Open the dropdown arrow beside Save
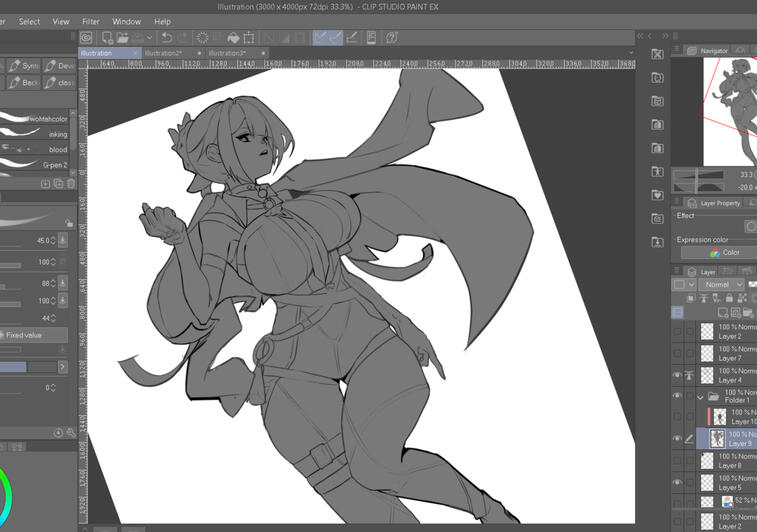 click(x=150, y=38)
